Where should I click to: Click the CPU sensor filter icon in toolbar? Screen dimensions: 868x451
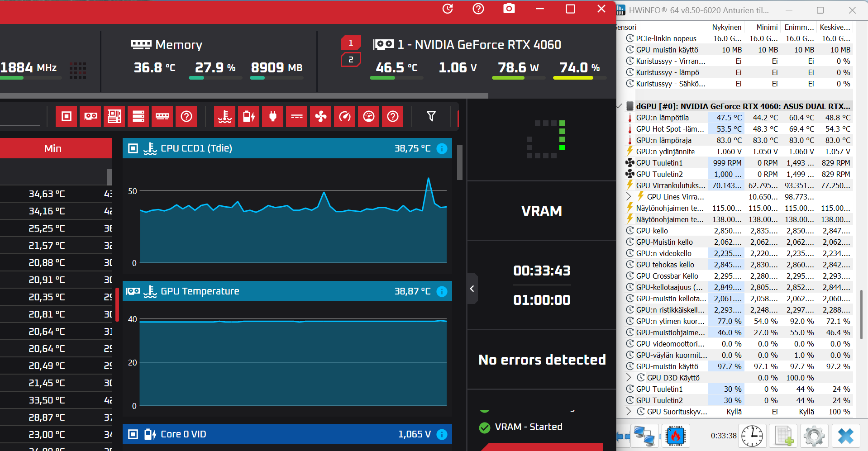pyautogui.click(x=67, y=117)
